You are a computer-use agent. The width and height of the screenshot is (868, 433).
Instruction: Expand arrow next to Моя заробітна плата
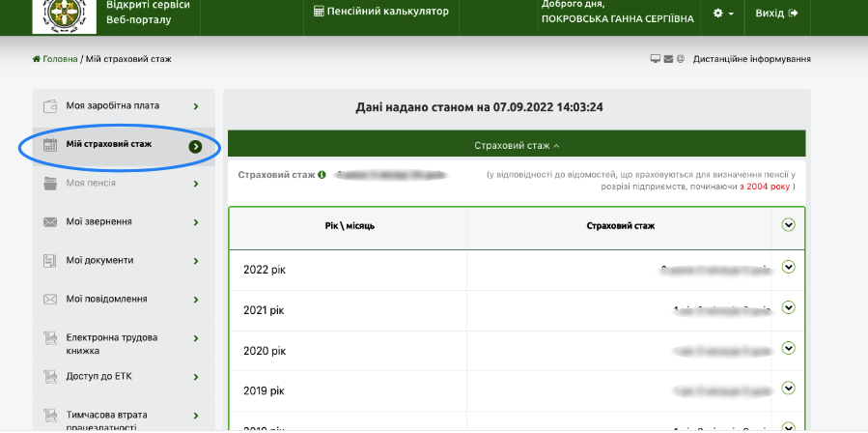pos(196,106)
